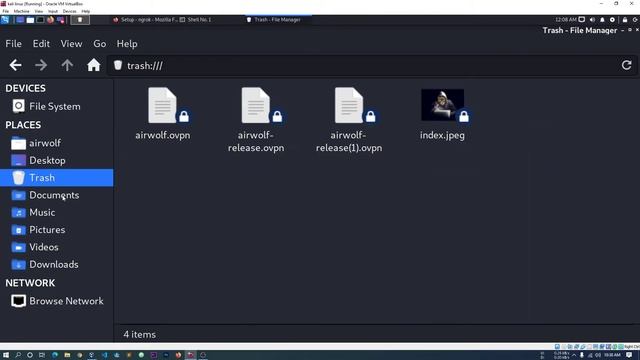Open the Kali applications menu icon
Image resolution: width=640 pixels, height=360 pixels.
4,20
